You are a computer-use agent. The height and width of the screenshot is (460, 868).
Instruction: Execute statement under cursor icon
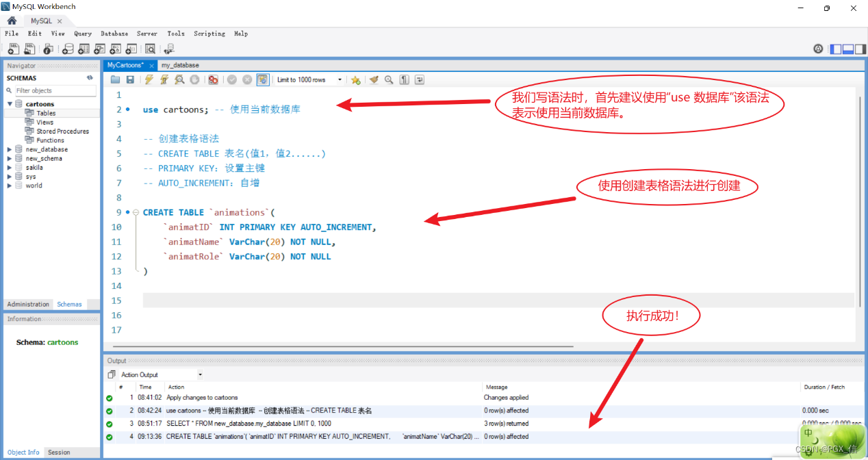(164, 79)
